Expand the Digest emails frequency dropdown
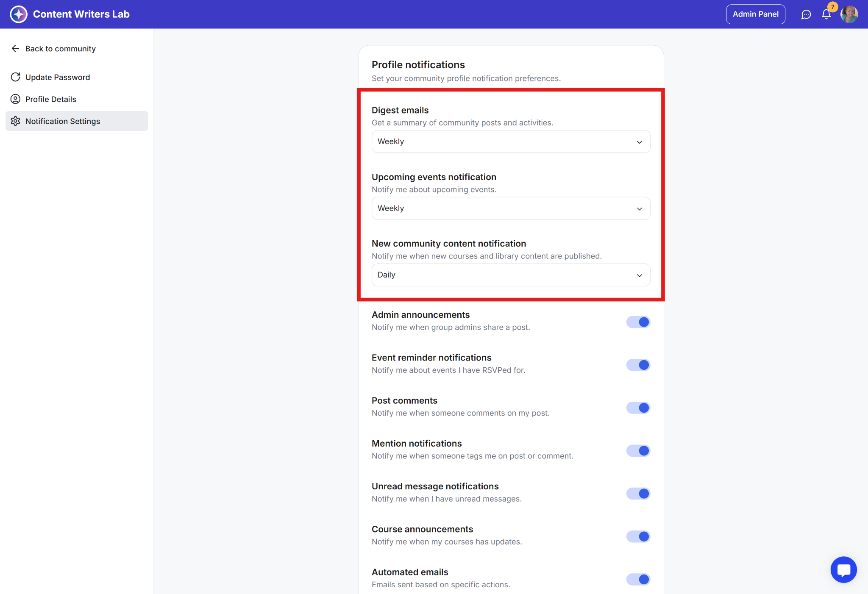Screen dimensions: 868x594 point(511,142)
